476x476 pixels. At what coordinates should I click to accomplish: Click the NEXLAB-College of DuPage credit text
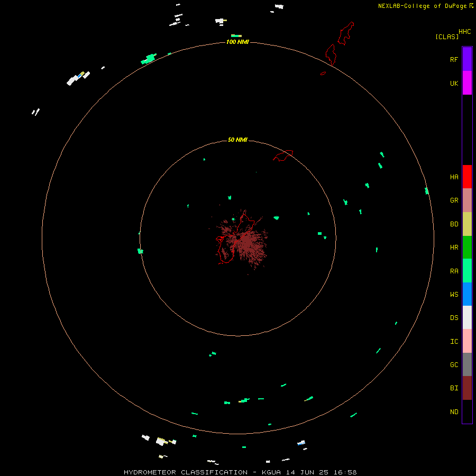422,6
